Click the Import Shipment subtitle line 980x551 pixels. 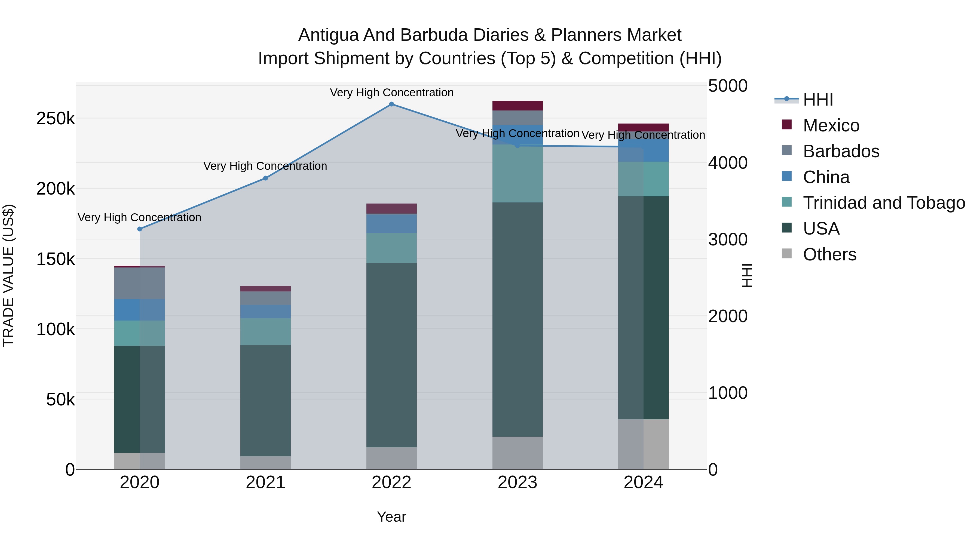pyautogui.click(x=490, y=59)
